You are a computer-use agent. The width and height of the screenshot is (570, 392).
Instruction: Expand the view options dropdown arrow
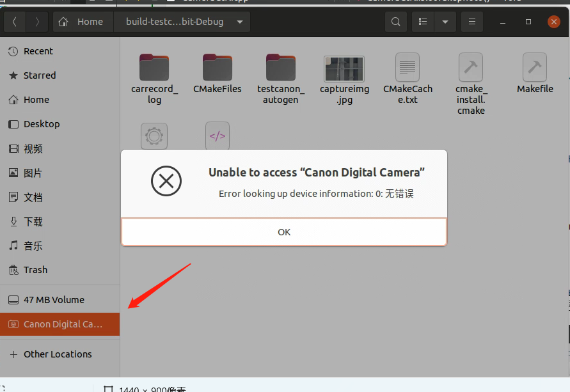[x=445, y=22]
